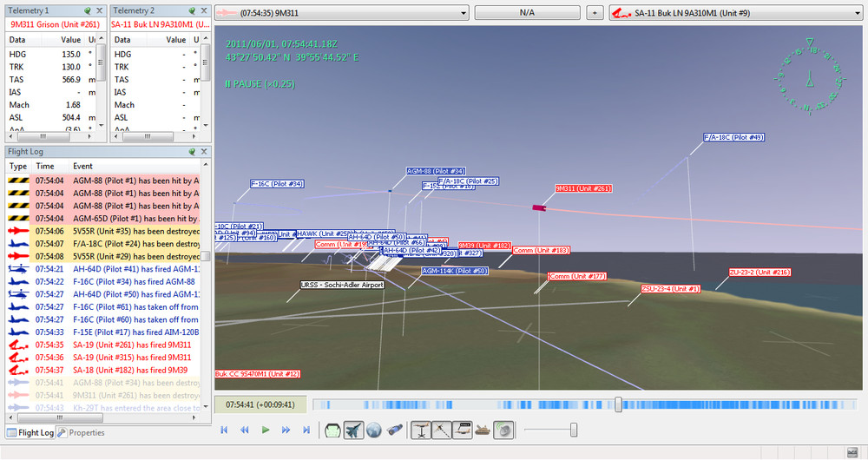The width and height of the screenshot is (868, 460).
Task: Switch to the Flight Log tab
Action: coord(31,433)
